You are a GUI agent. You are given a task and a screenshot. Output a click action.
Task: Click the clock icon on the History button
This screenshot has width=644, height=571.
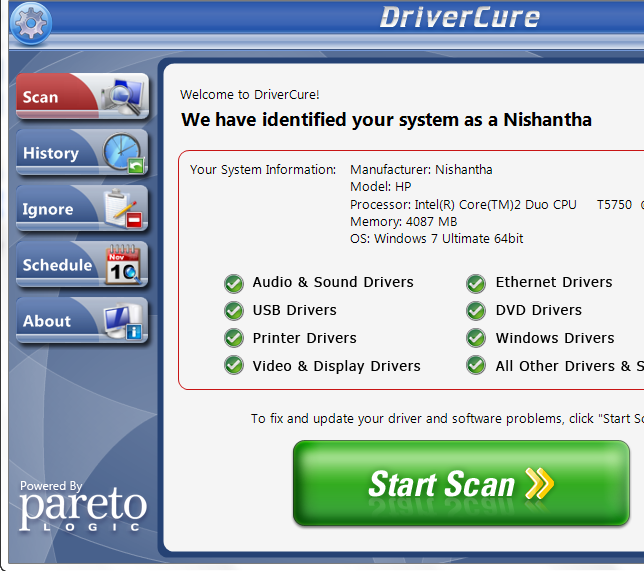123,153
